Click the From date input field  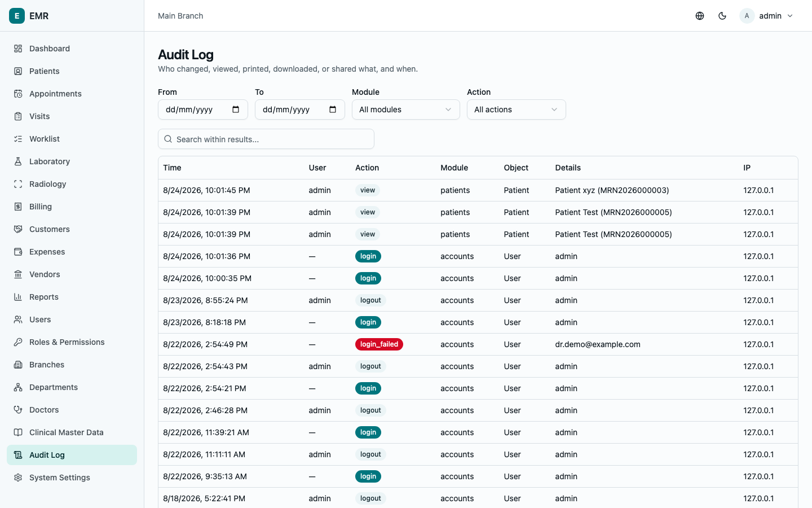(x=203, y=110)
